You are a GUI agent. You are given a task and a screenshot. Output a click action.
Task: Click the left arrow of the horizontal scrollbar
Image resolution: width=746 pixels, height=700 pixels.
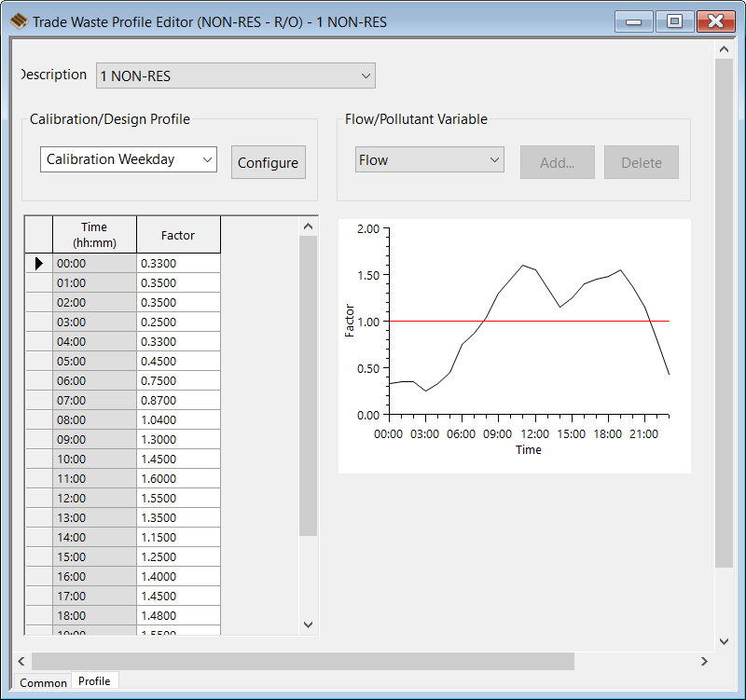(21, 661)
